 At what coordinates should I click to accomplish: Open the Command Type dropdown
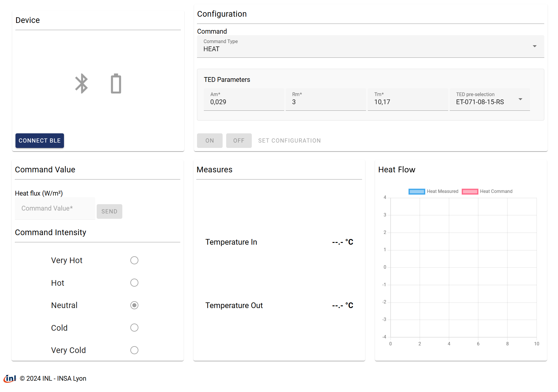[370, 46]
